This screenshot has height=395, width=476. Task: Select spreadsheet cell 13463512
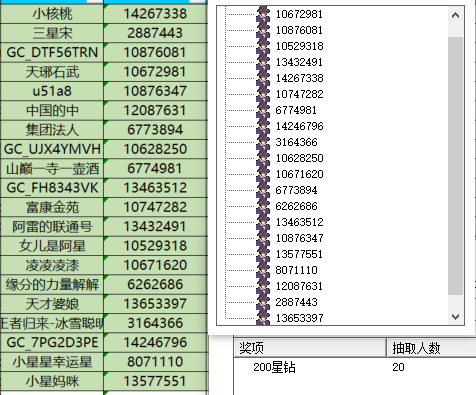tap(155, 188)
